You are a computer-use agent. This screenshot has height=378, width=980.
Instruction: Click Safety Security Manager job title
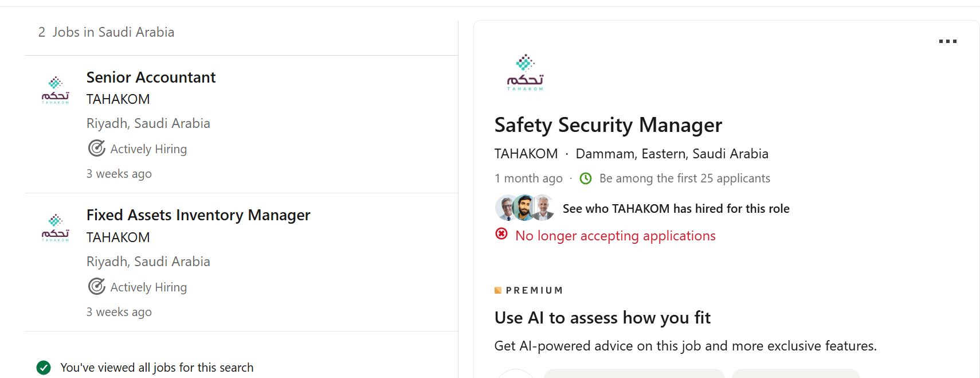click(608, 125)
